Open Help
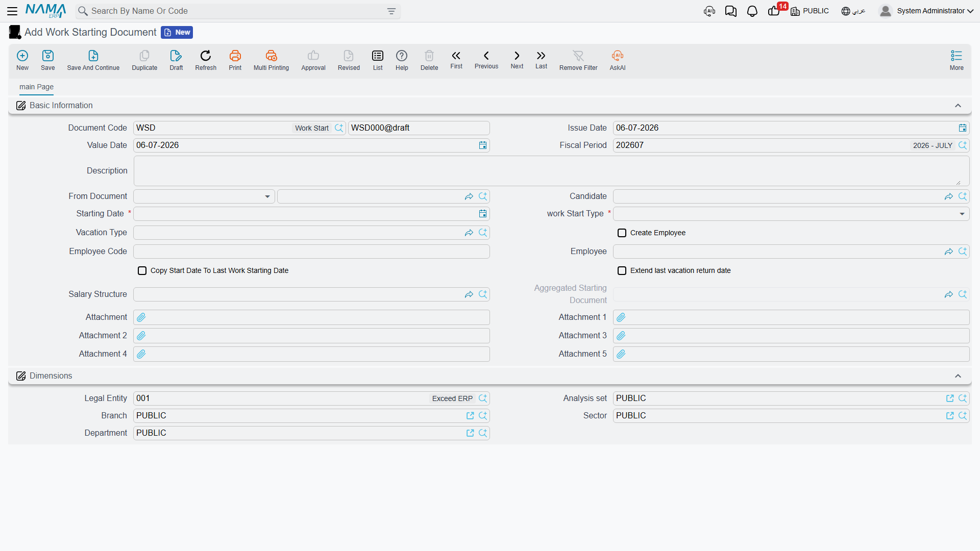The width and height of the screenshot is (980, 551). tap(402, 60)
